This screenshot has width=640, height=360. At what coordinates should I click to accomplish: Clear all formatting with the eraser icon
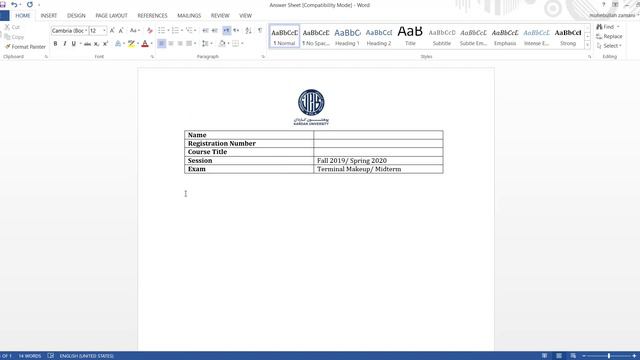tap(149, 31)
